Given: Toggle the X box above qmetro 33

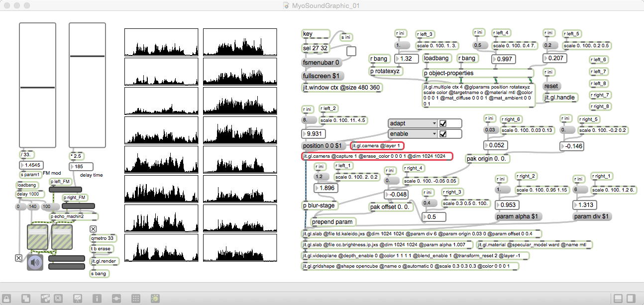Looking at the screenshot, I should (x=93, y=229).
